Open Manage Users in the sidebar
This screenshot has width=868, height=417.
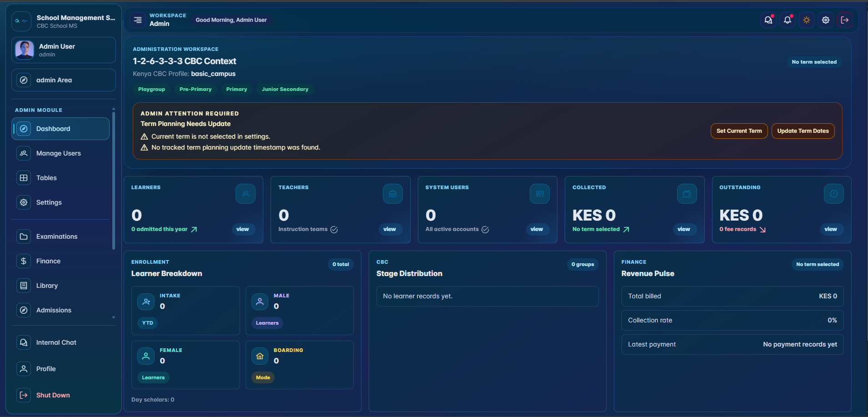(60, 153)
